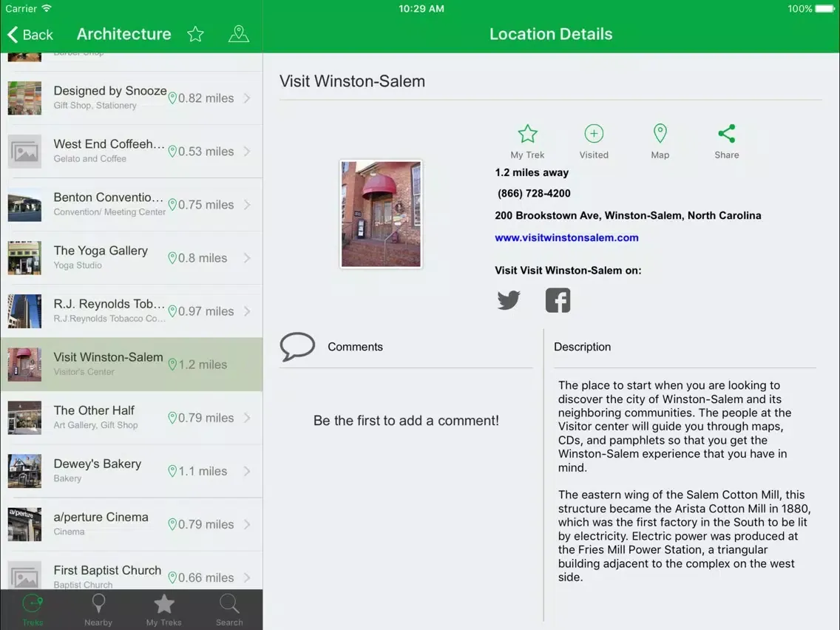840x630 pixels.
Task: Add location to My Trek star icon
Action: pos(528,134)
